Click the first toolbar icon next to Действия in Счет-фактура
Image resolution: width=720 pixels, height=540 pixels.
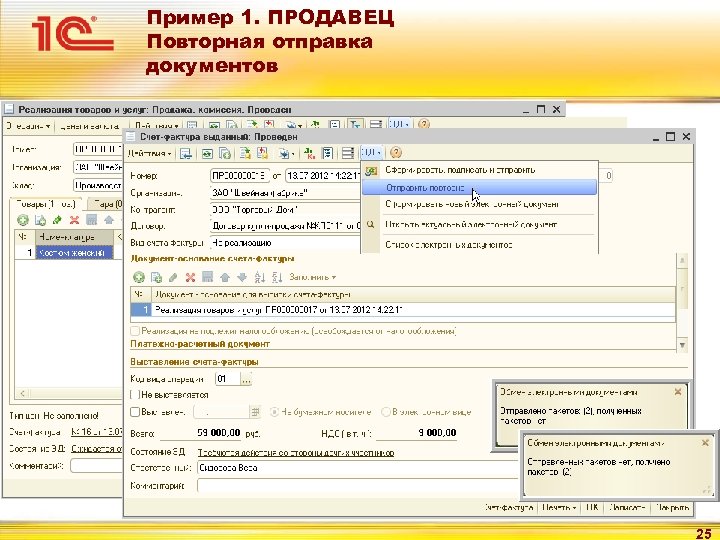click(186, 153)
